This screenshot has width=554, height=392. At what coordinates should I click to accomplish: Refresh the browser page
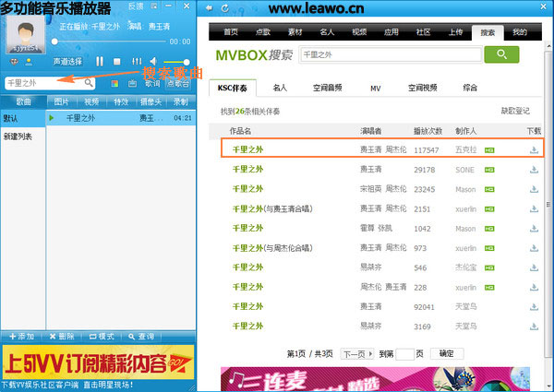(x=225, y=7)
